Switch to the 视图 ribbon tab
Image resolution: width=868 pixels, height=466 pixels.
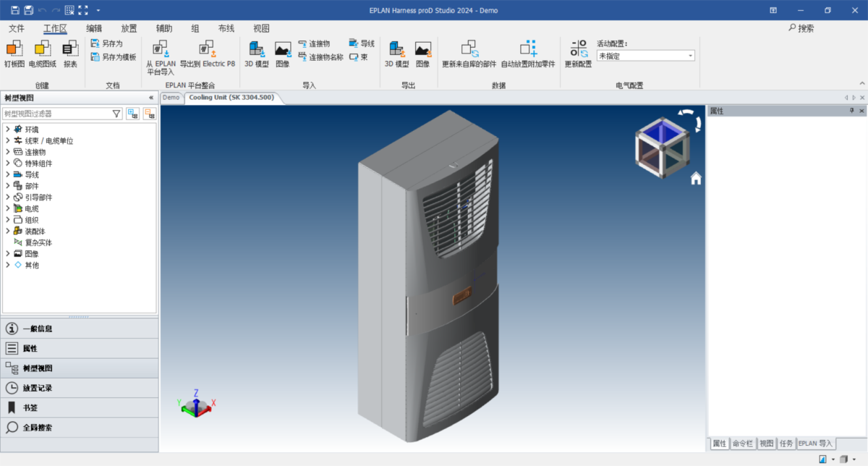click(x=261, y=28)
